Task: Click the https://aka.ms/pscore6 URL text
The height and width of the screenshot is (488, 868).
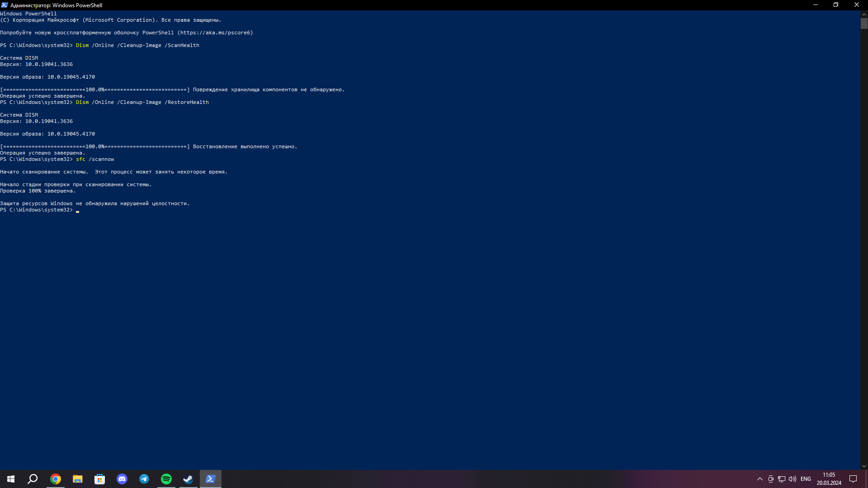Action: (215, 33)
